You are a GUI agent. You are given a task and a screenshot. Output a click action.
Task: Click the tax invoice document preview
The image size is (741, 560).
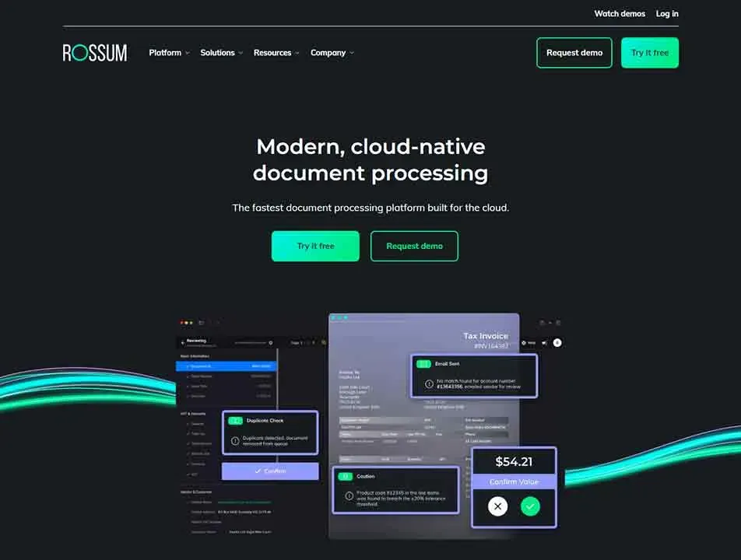coord(424,426)
